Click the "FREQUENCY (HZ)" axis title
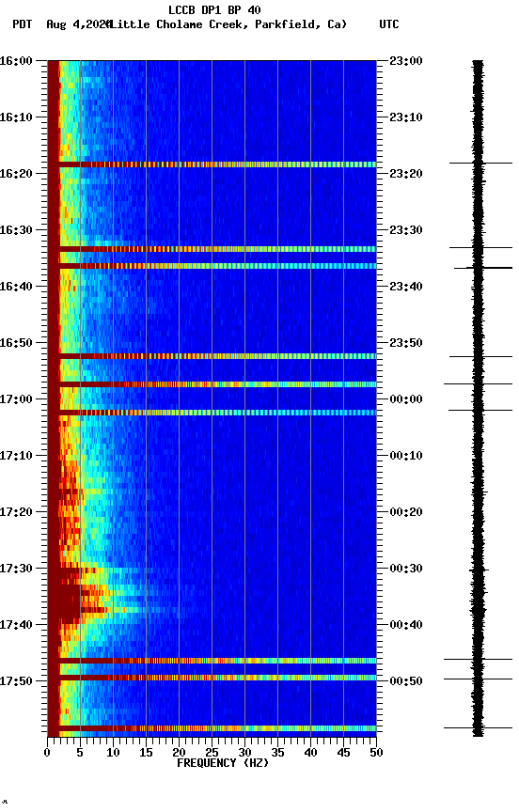 click(223, 763)
